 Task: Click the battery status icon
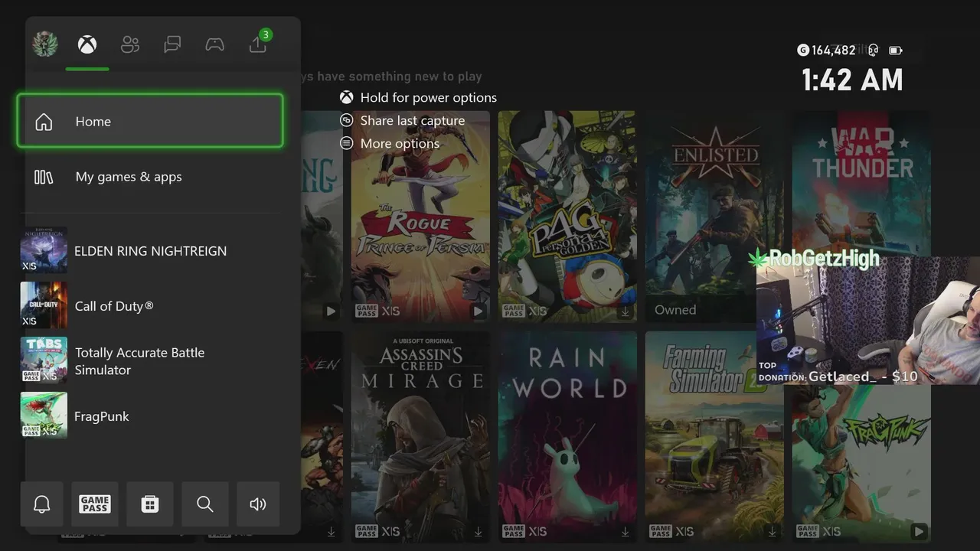(x=896, y=51)
